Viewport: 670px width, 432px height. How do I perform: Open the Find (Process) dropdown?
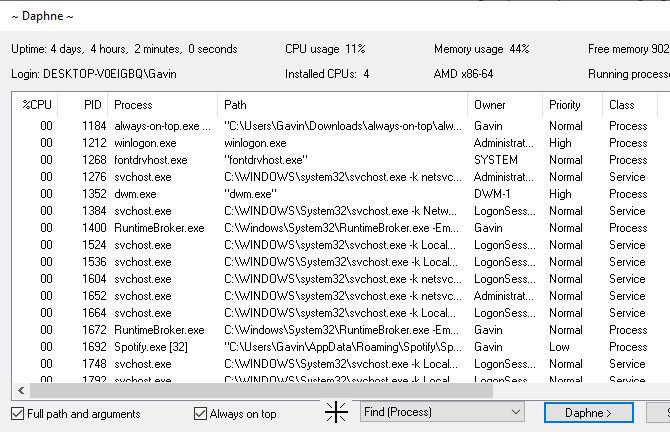tap(515, 412)
